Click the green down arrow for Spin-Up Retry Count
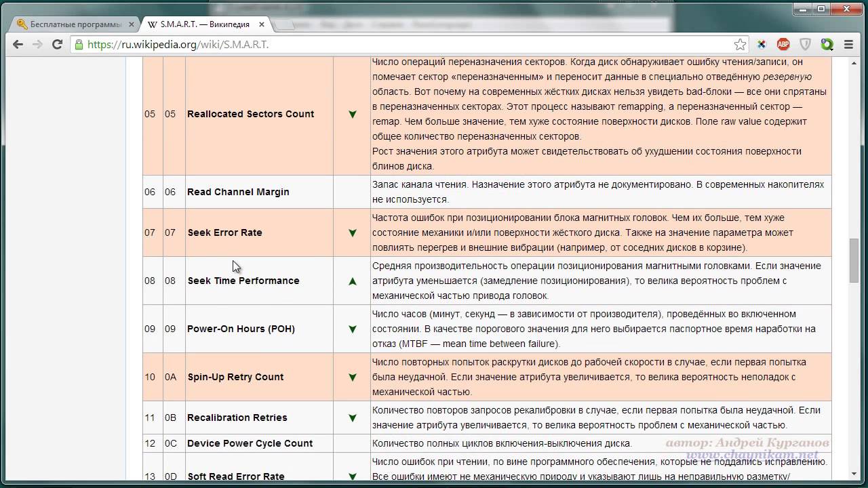Viewport: 868px width, 488px height. [x=352, y=378]
